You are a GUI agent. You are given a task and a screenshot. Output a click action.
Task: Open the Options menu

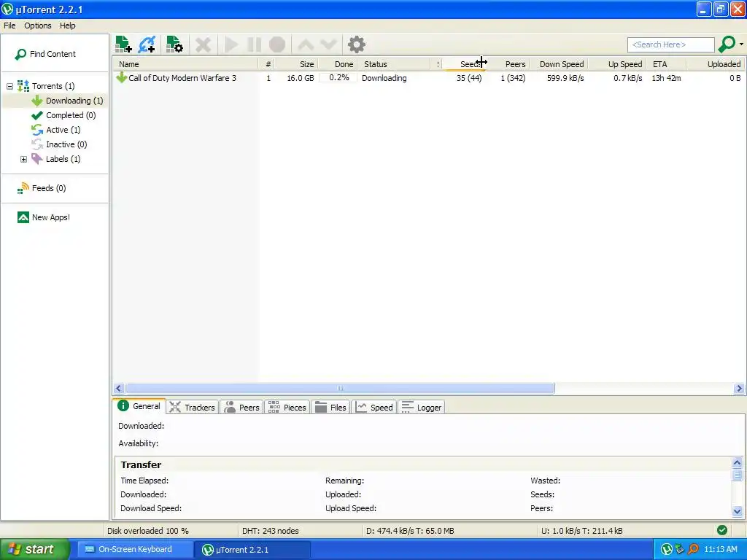click(38, 26)
